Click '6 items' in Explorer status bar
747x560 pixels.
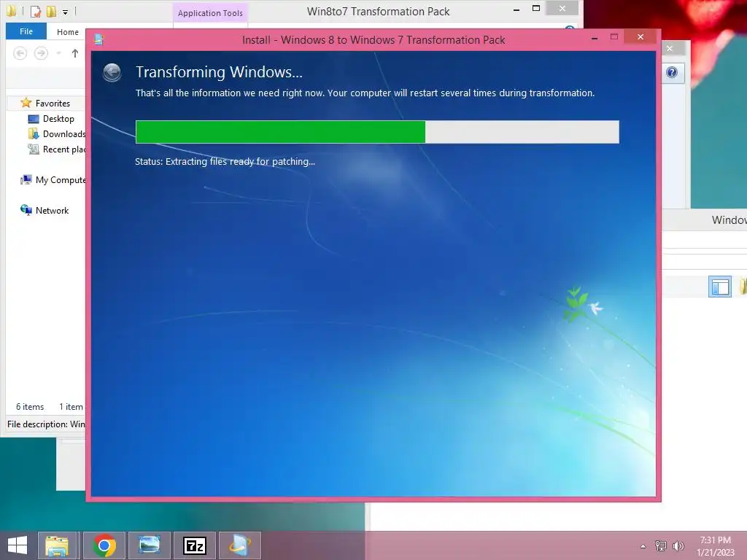pyautogui.click(x=30, y=407)
